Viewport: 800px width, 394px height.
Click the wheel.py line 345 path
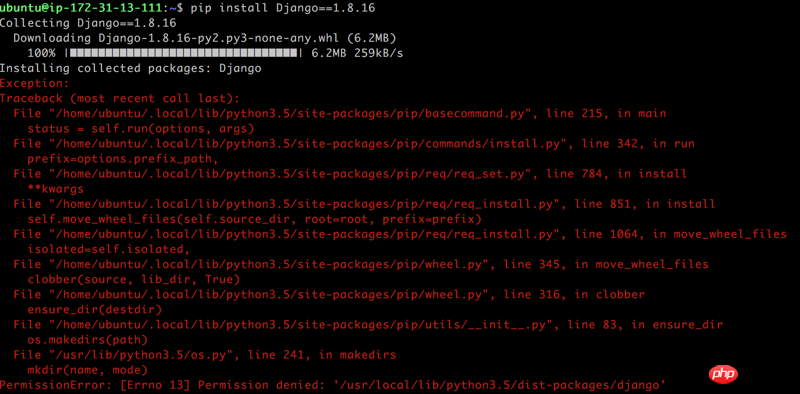(268, 264)
